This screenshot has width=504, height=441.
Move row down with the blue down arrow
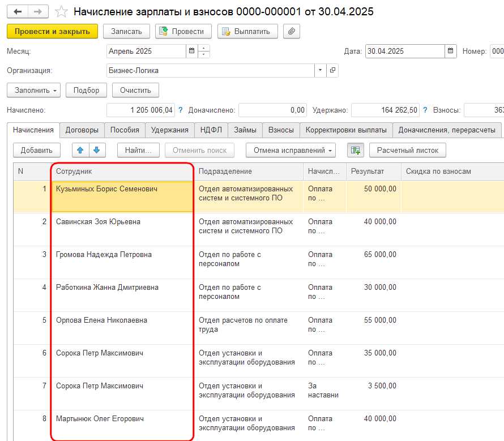click(97, 150)
